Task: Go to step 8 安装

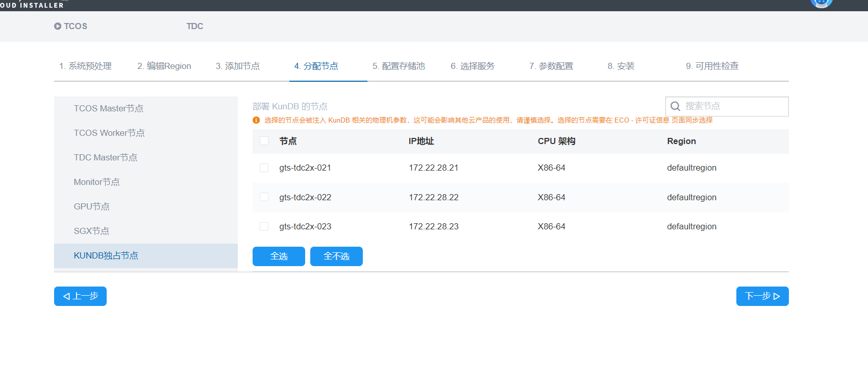Action: coord(621,66)
